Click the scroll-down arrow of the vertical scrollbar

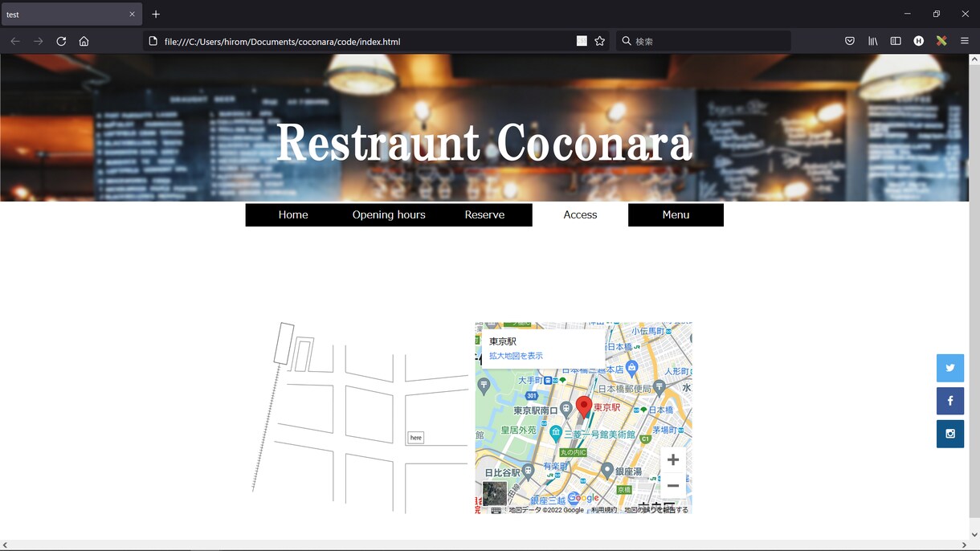pyautogui.click(x=974, y=534)
